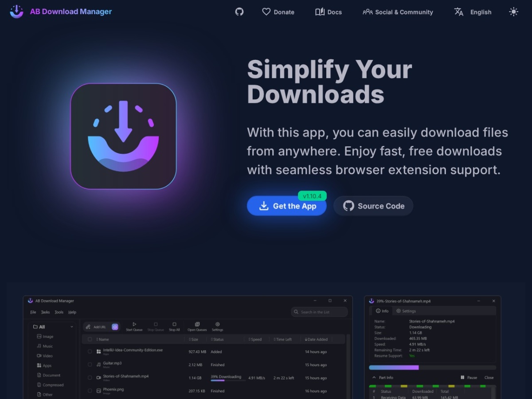Screen dimensions: 532x399
Task: Click the Settings gear in the app toolbar
Action: pyautogui.click(x=217, y=324)
